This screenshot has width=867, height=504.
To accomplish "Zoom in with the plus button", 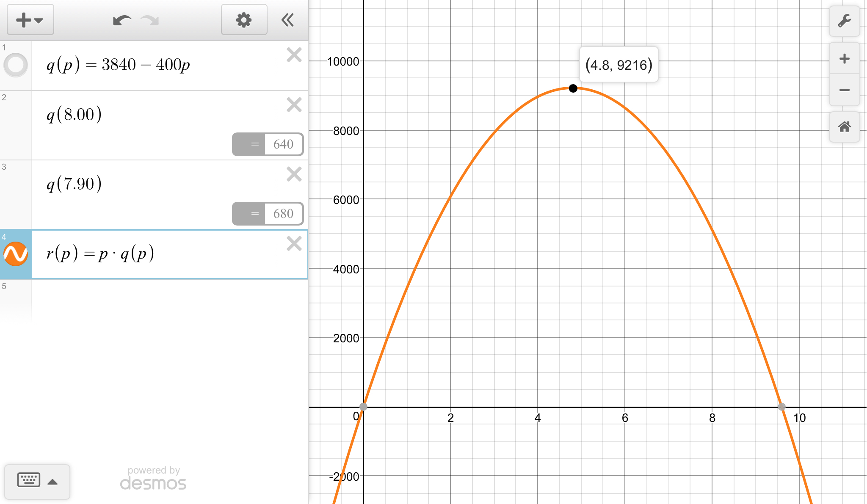I will [844, 58].
